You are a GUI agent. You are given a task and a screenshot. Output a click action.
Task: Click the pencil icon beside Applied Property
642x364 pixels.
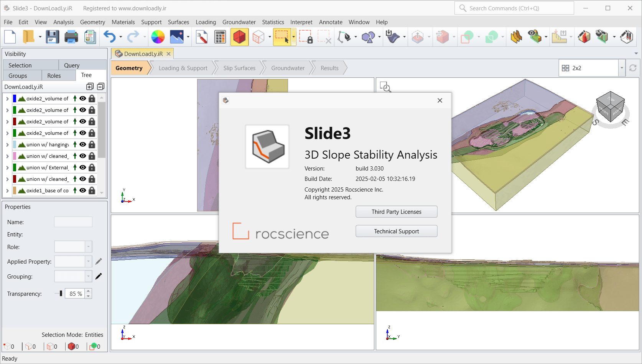pyautogui.click(x=99, y=261)
